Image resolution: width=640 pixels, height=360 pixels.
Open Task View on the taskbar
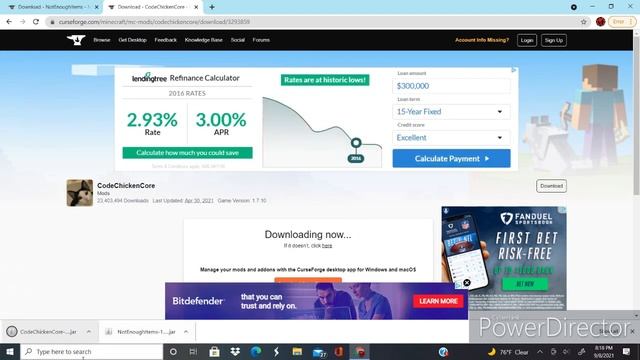tap(193, 352)
